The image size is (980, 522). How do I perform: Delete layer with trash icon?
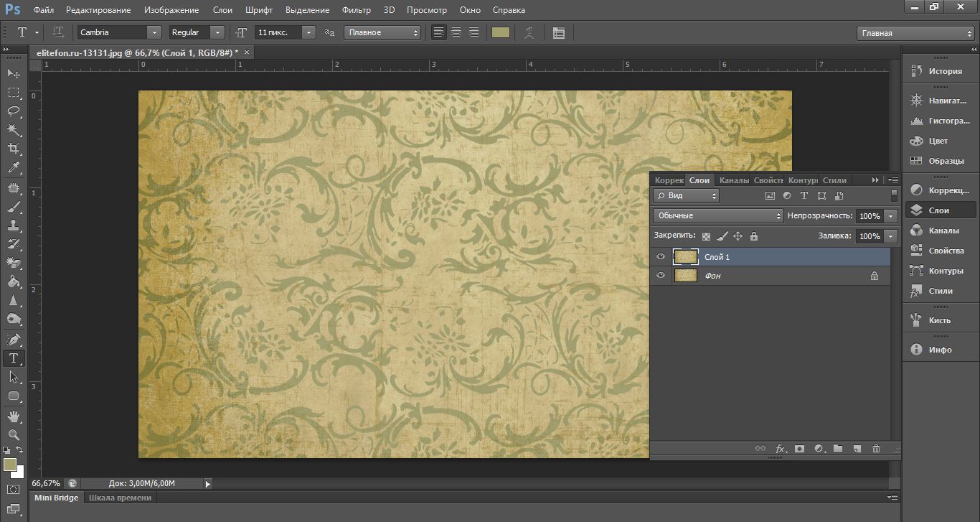[x=876, y=449]
